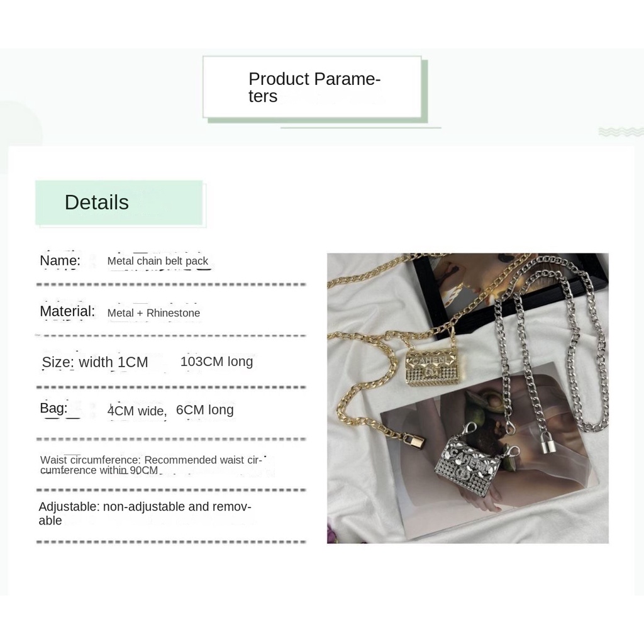Click the gold mini bag pendant
644x644 pixels.
[433, 367]
